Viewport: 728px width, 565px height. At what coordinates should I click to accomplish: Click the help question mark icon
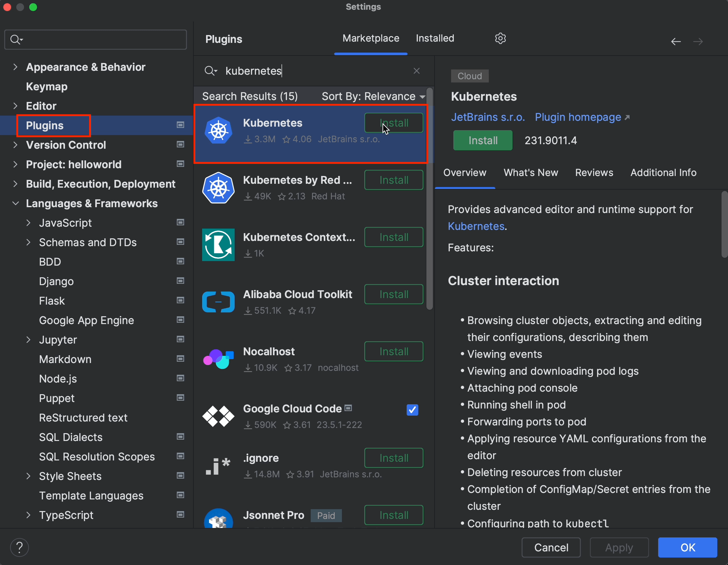coord(20,547)
